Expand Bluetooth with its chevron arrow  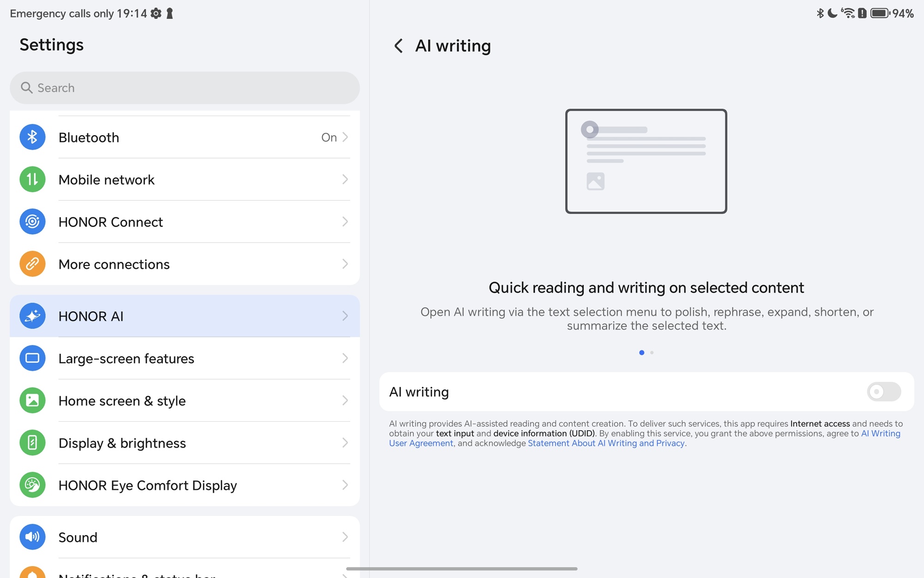pos(345,137)
